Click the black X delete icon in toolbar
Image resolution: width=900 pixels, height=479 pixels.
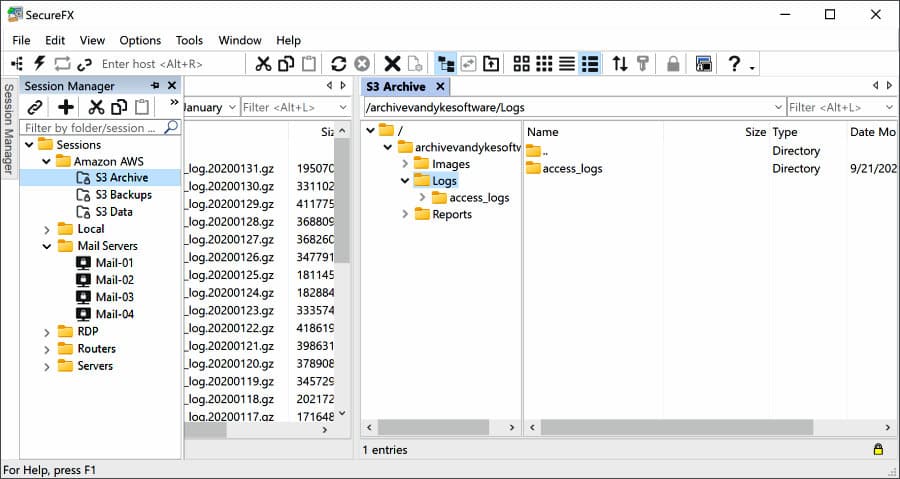392,64
